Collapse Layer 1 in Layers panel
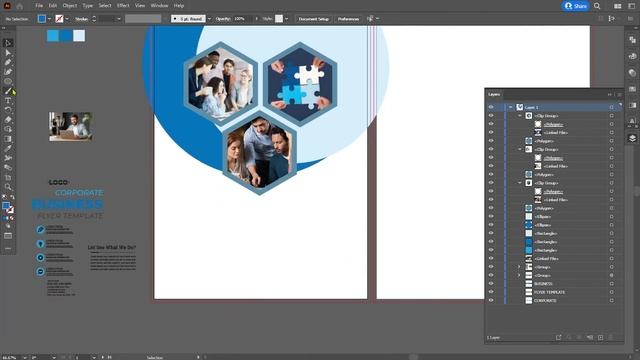Image resolution: width=640 pixels, height=360 pixels. point(510,107)
